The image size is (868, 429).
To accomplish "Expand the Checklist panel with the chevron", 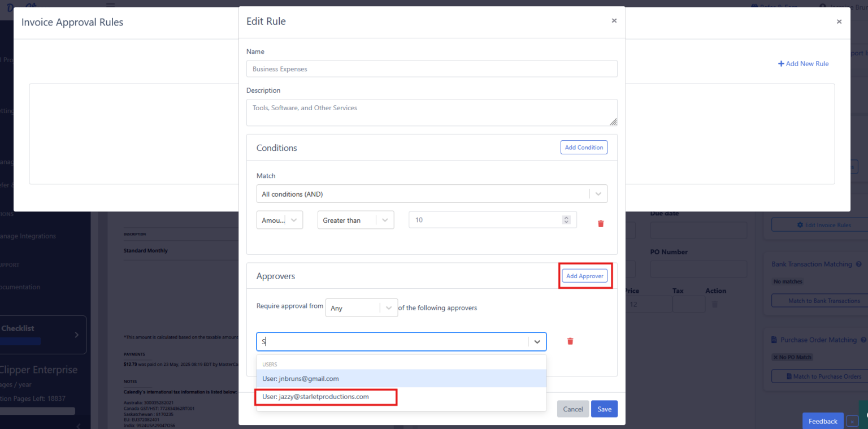I will coord(78,335).
